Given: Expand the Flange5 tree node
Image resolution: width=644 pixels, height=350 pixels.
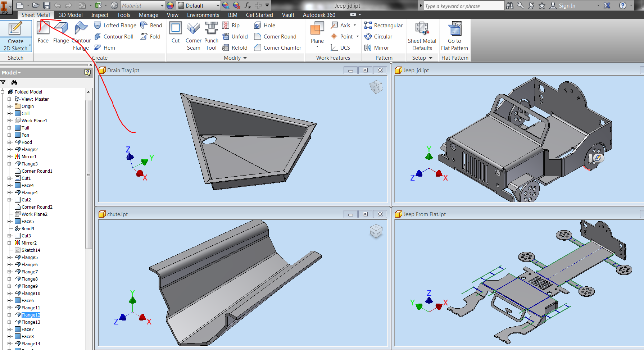Looking at the screenshot, I should [x=9, y=258].
